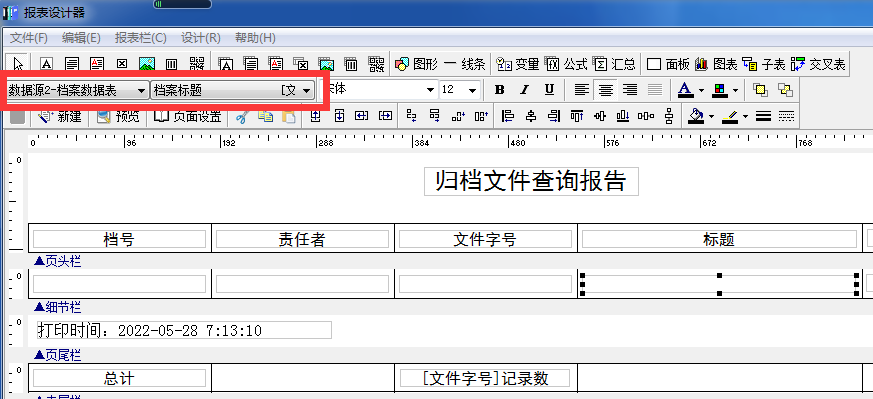The height and width of the screenshot is (399, 873).
Task: Open the 设计(R) menu
Action: tap(201, 38)
